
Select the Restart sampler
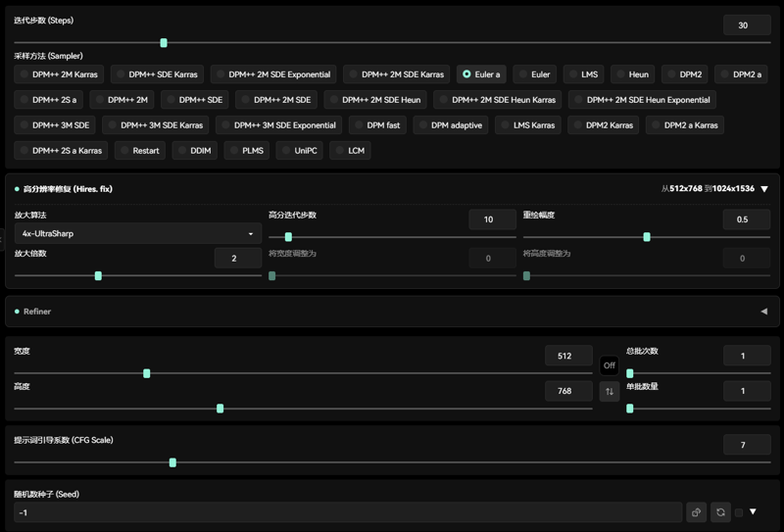point(139,151)
